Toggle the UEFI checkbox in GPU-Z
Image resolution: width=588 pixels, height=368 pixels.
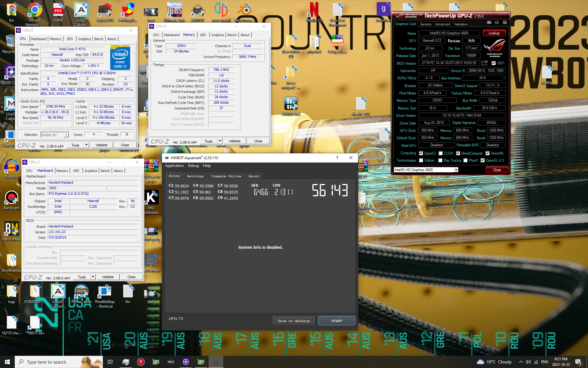(493, 63)
